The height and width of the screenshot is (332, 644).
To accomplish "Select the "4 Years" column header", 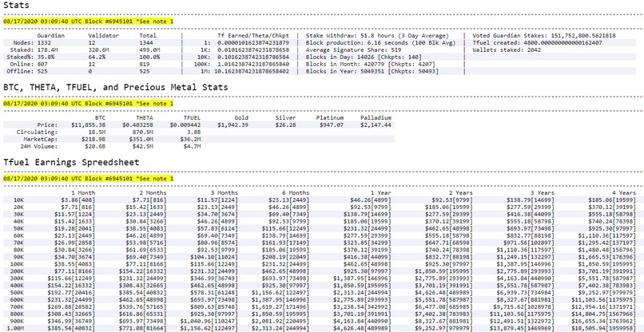I will point(623,192).
